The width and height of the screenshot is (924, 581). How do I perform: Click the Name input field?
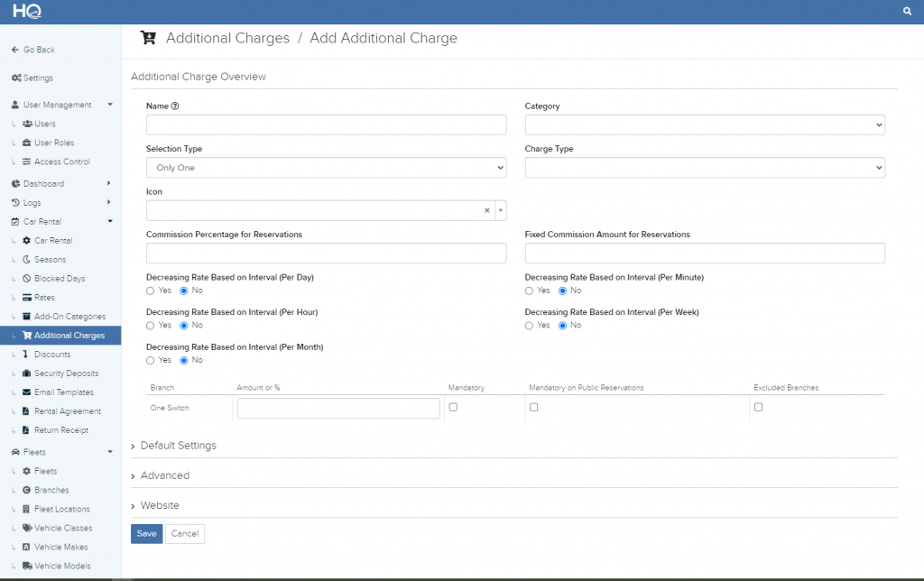pos(326,124)
